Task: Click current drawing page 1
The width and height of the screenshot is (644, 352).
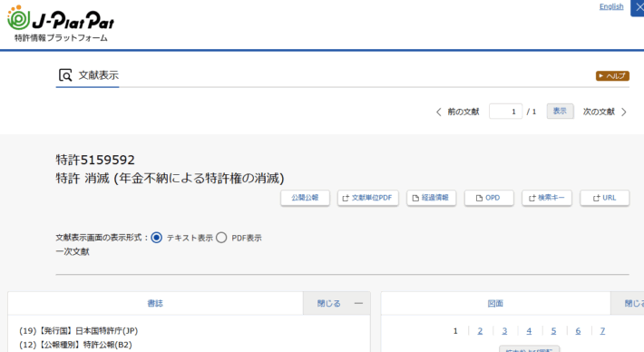Action: coord(455,331)
